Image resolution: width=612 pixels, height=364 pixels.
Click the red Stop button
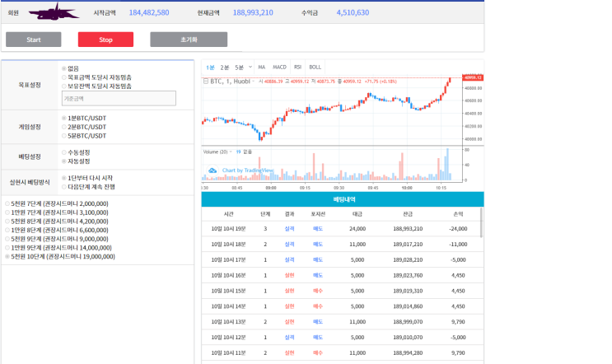click(105, 40)
